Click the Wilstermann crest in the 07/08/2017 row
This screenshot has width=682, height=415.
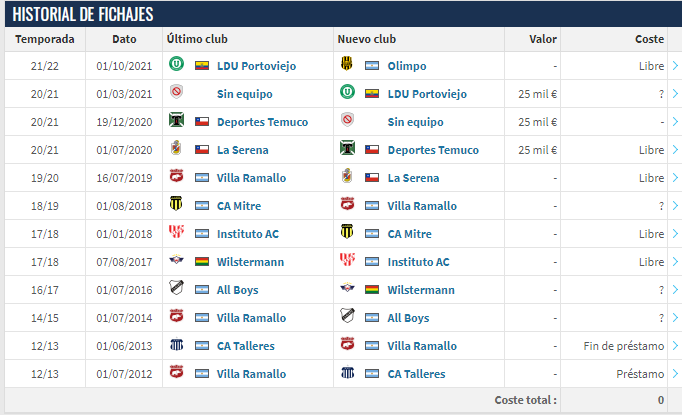pos(176,260)
